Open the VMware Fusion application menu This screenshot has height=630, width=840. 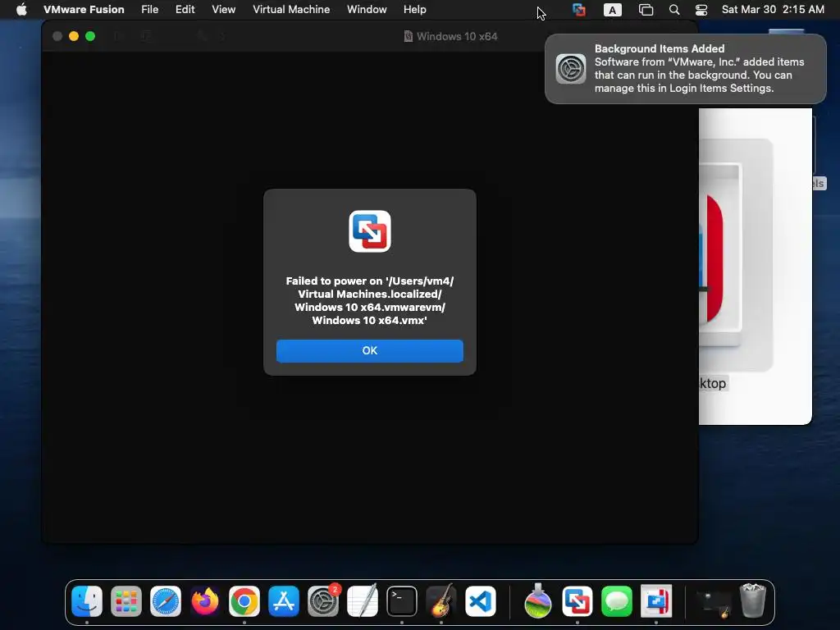point(84,10)
